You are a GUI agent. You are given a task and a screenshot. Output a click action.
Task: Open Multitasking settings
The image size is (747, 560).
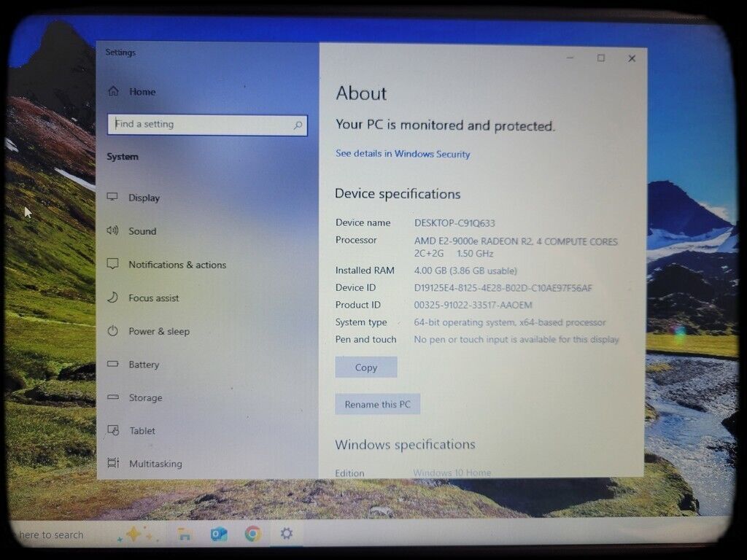coord(144,463)
